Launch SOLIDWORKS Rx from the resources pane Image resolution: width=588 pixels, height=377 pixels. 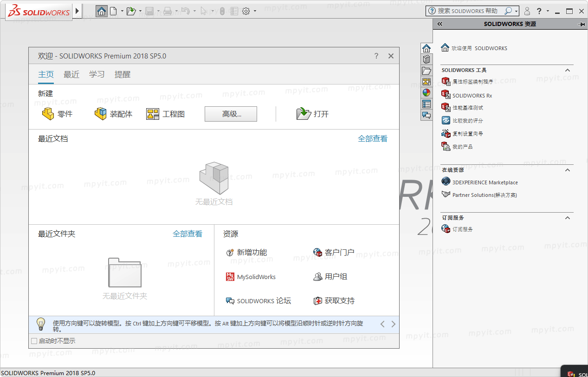466,96
